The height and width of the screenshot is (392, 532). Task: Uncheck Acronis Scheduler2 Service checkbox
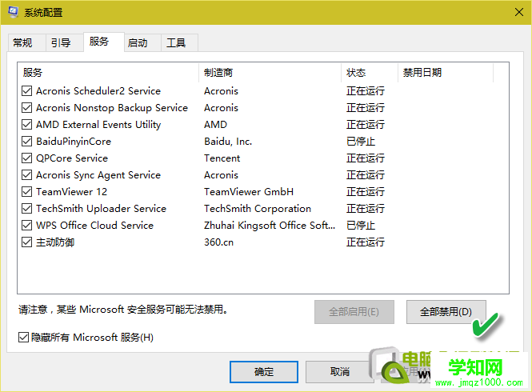tap(27, 91)
